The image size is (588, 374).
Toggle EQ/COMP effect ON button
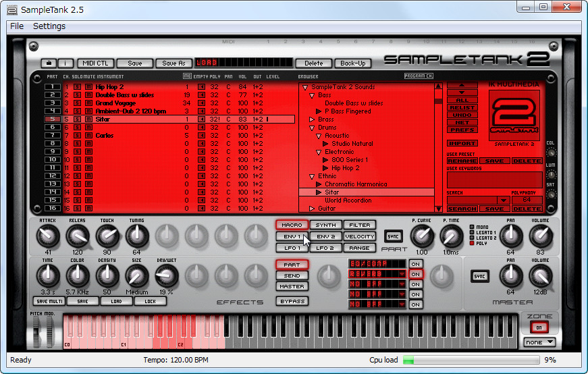click(x=415, y=264)
